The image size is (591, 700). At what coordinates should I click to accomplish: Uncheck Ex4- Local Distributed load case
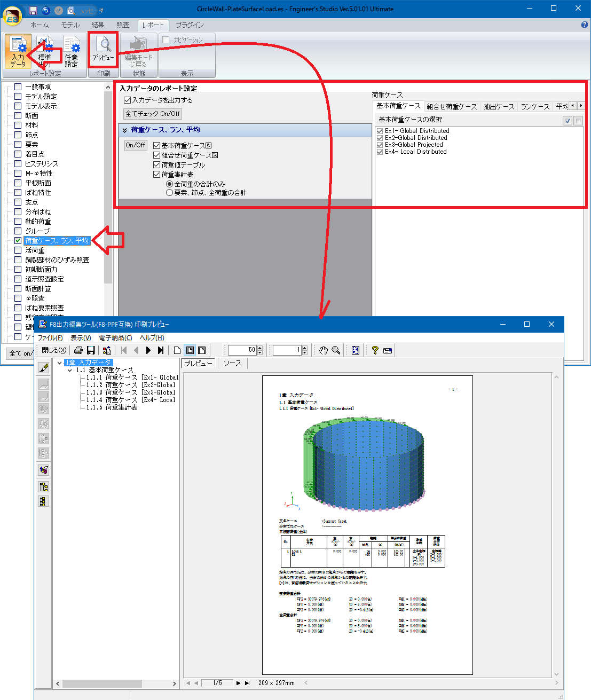pos(380,152)
